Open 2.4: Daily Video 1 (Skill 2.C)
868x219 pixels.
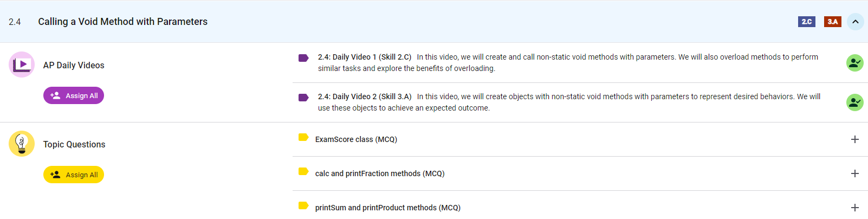click(365, 57)
